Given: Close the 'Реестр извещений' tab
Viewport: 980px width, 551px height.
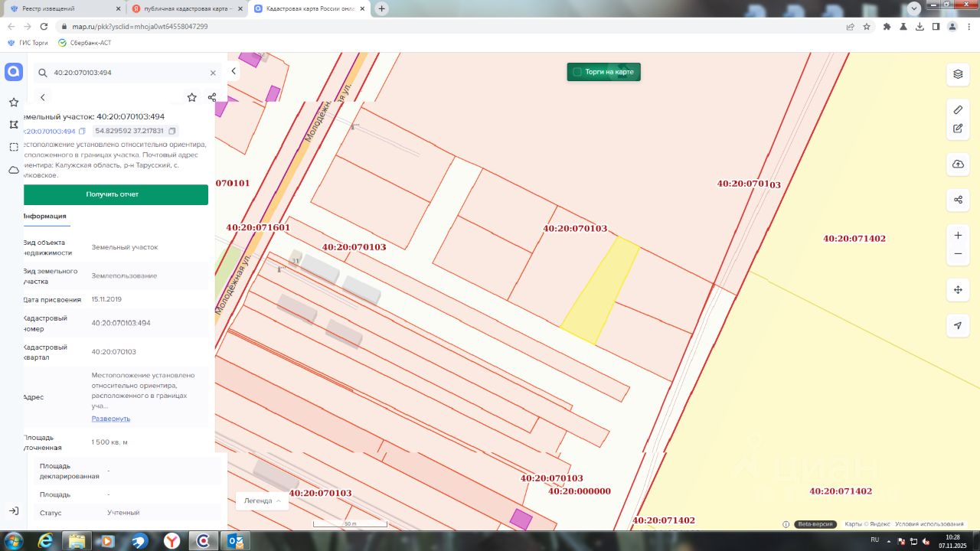Looking at the screenshot, I should [119, 8].
